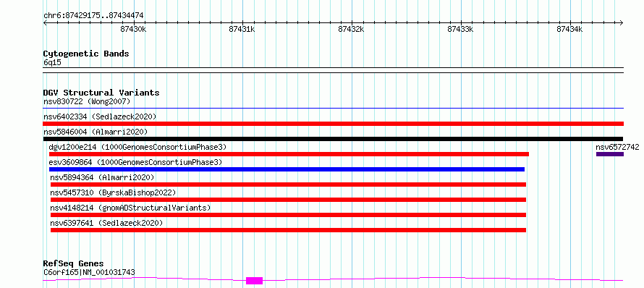This screenshot has width=644, height=288.
Task: Click the left arrowhead of the ruler
Action: pyautogui.click(x=45, y=22)
